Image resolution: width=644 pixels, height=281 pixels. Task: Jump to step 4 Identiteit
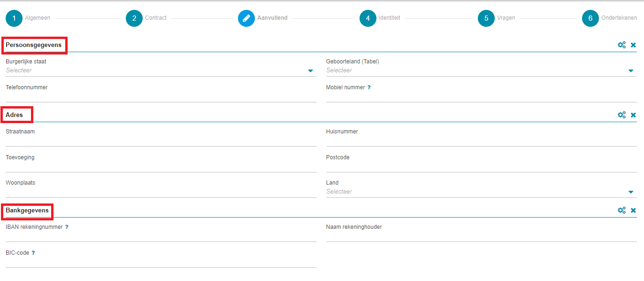368,18
